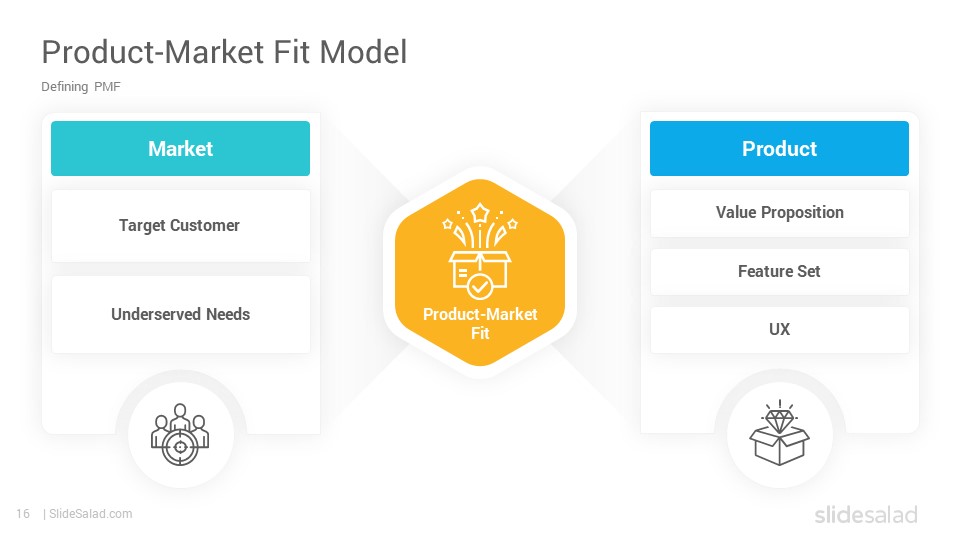The height and width of the screenshot is (540, 960).
Task: Click the diamond in box icon
Action: (779, 433)
